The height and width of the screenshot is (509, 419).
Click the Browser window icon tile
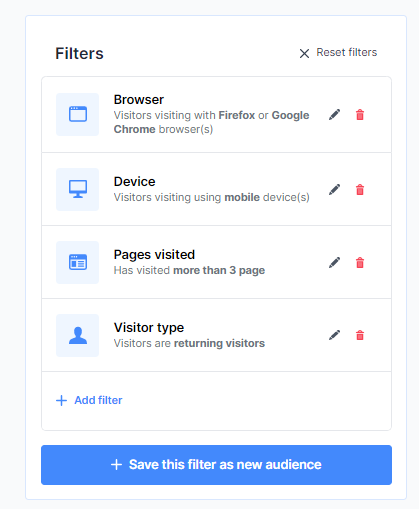click(x=78, y=114)
